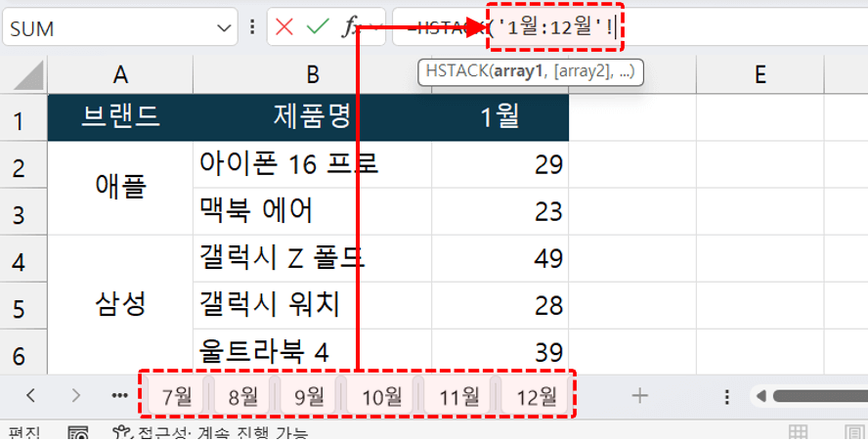
Task: Select column B header
Action: click(312, 74)
